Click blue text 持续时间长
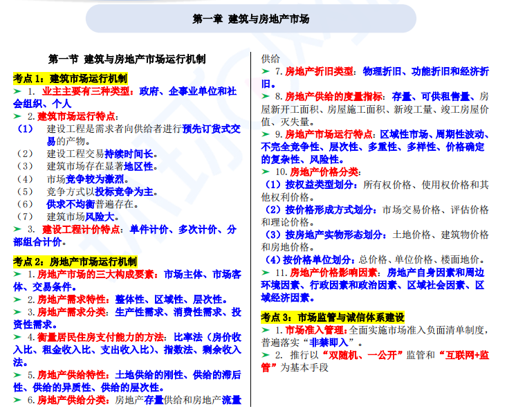This screenshot has width=507, height=420. [129, 154]
